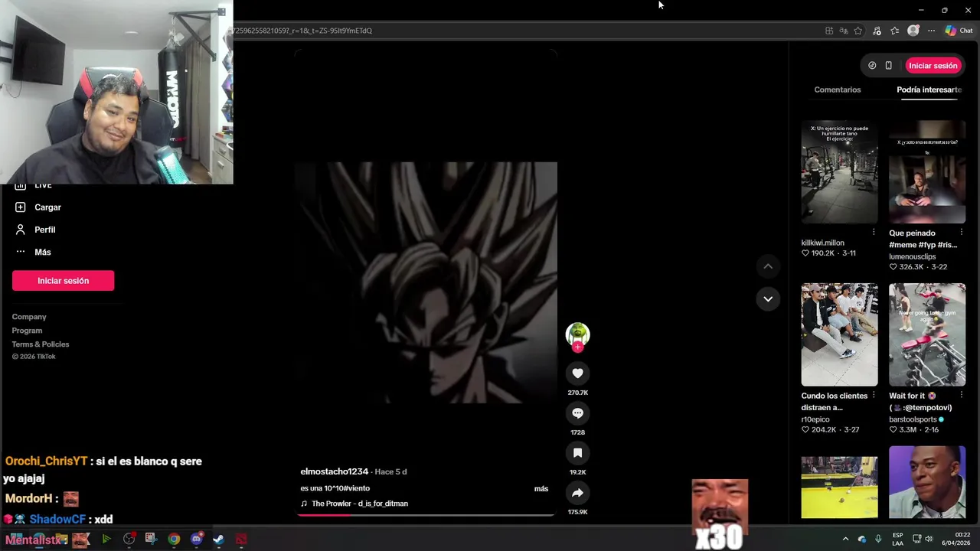This screenshot has width=980, height=551.
Task: Open the killkiwi.millon gym video thumbnail
Action: click(x=839, y=171)
